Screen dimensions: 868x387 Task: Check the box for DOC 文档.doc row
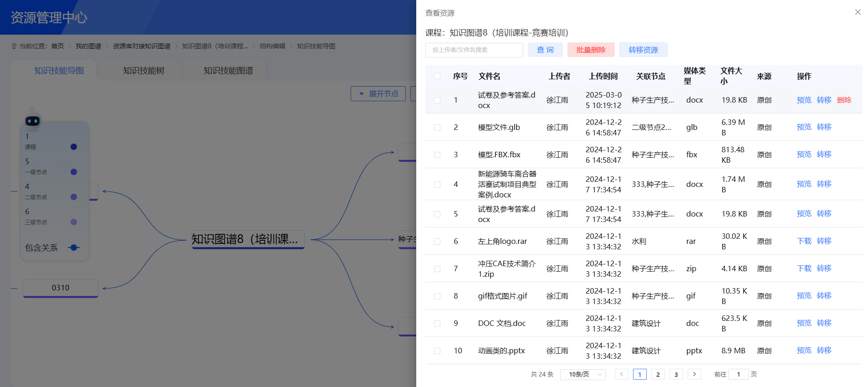point(437,324)
